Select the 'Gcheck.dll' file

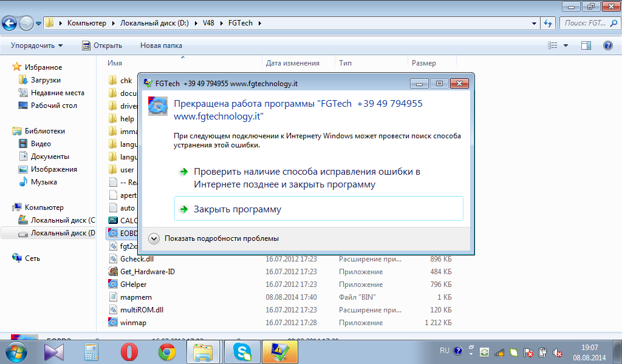[137, 259]
